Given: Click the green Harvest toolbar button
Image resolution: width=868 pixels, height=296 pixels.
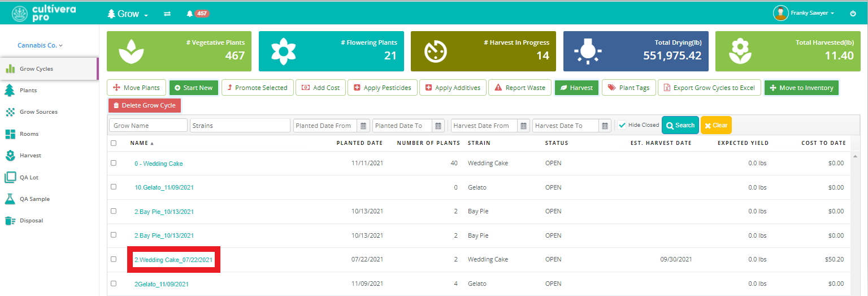Looking at the screenshot, I should tap(576, 88).
